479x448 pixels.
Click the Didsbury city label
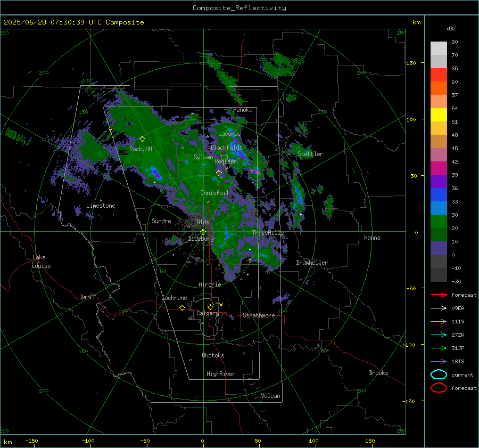click(x=201, y=239)
